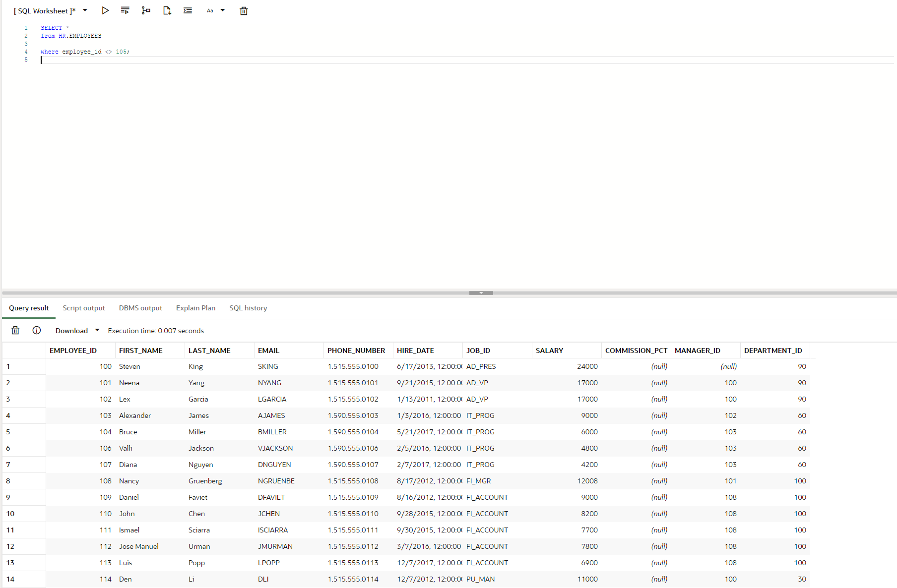Click the HIRE_DATE column header
This screenshot has width=897, height=588.
[x=428, y=351]
